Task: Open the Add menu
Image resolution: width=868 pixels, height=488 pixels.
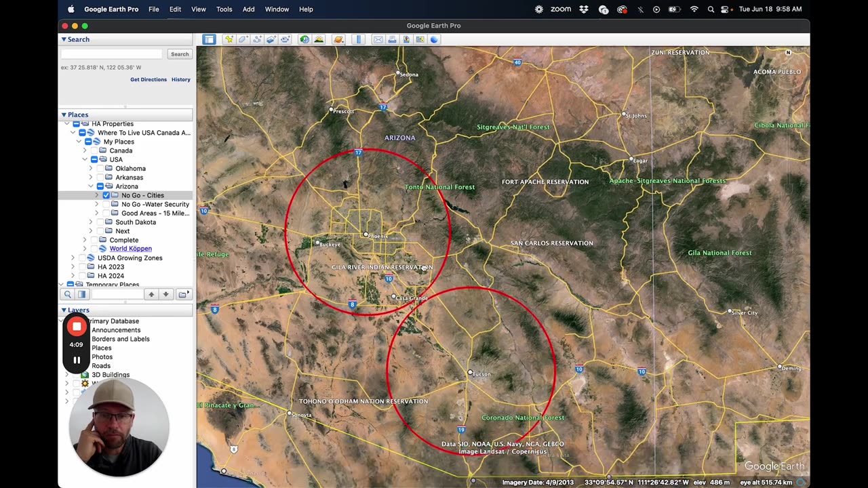Action: pyautogui.click(x=248, y=9)
